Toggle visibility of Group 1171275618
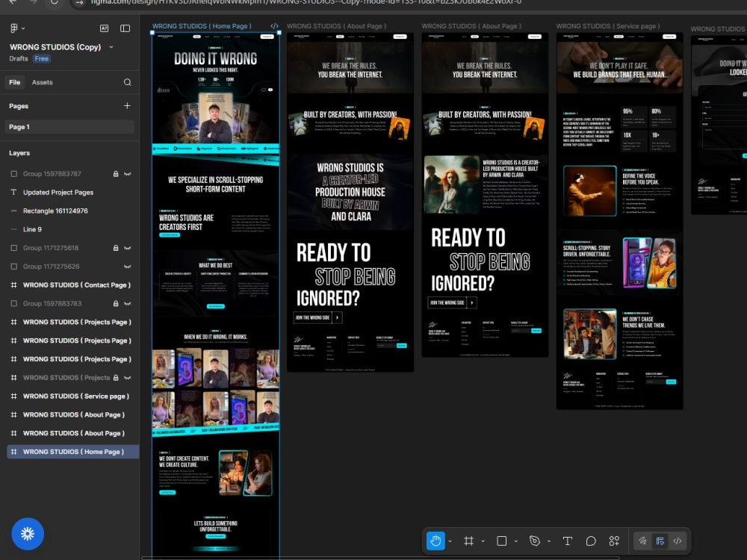 [127, 248]
